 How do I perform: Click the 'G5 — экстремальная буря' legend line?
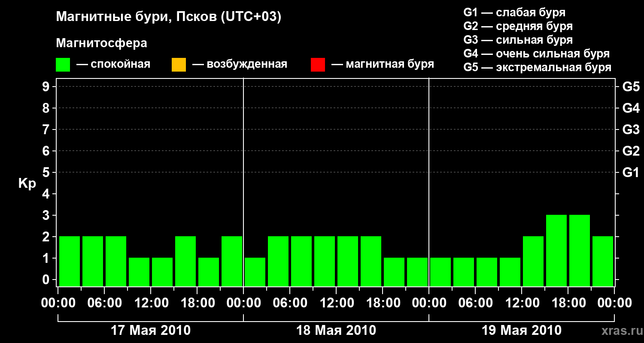538,67
